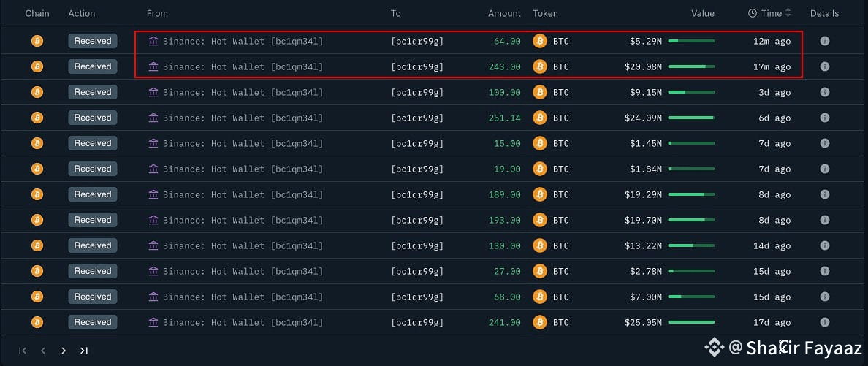Select the 68.00 amount cell
This screenshot has width=868, height=366.
tap(507, 297)
